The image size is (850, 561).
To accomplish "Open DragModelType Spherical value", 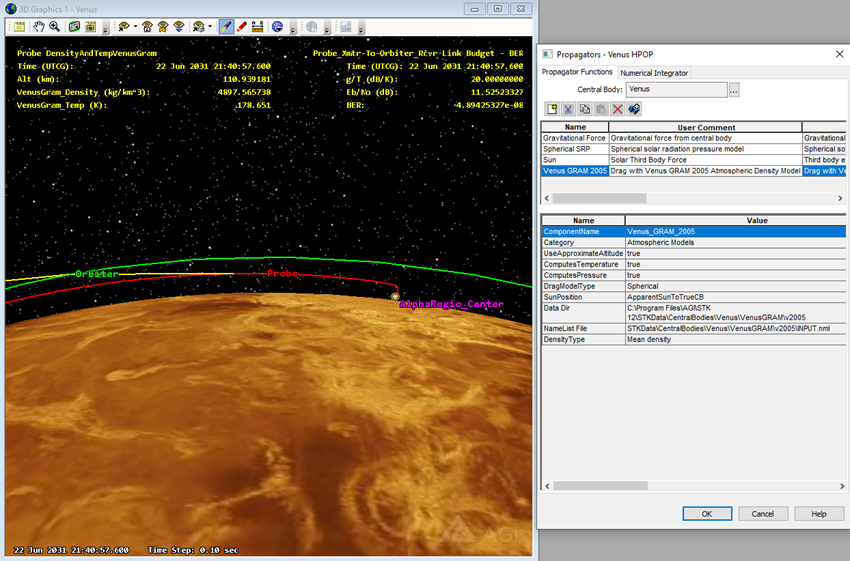I will [735, 286].
